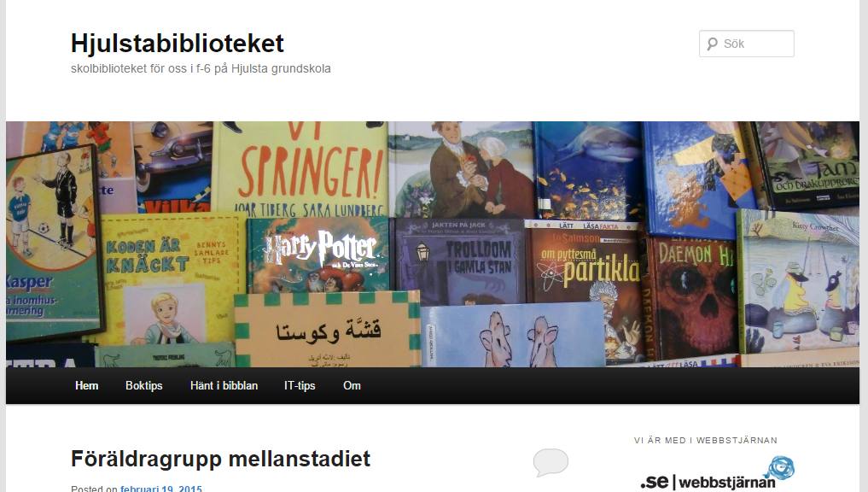This screenshot has width=868, height=492.
Task: Open the Om menu page
Action: pyautogui.click(x=352, y=385)
